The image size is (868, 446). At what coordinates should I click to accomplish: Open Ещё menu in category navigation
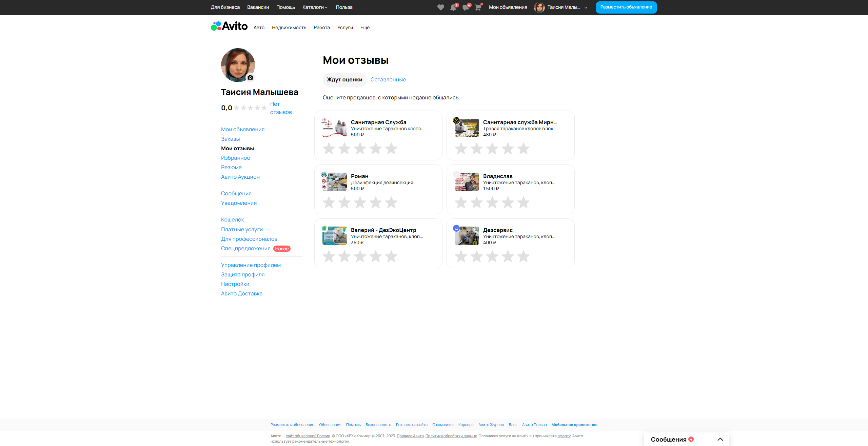coord(365,27)
